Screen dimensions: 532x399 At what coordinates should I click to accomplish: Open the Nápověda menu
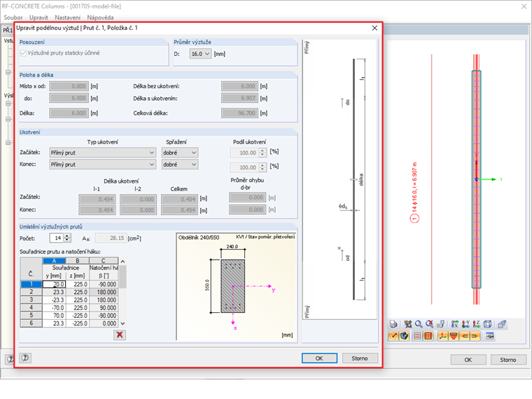tap(100, 17)
